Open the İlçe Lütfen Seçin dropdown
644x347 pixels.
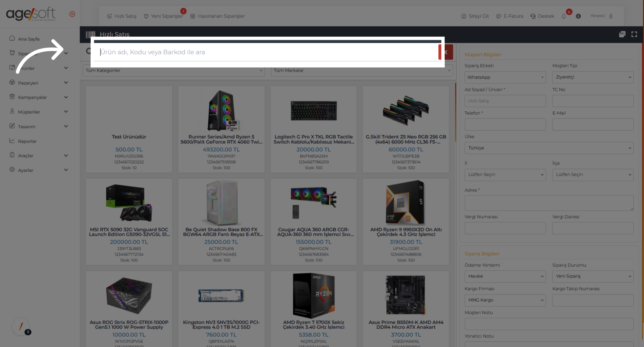(593, 175)
